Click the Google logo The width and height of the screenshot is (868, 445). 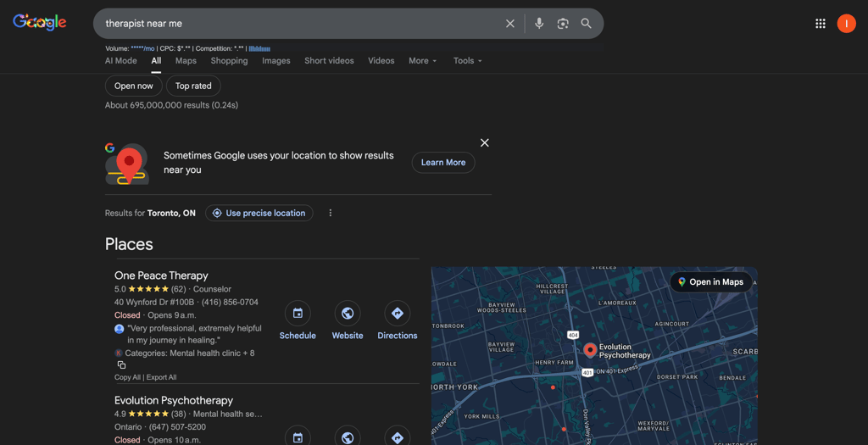40,22
